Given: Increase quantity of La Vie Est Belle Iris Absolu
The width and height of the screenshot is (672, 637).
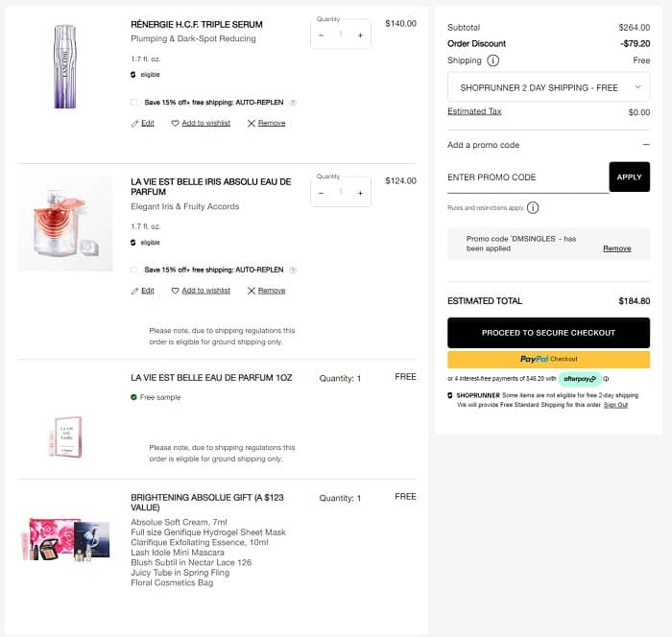Looking at the screenshot, I should (360, 192).
